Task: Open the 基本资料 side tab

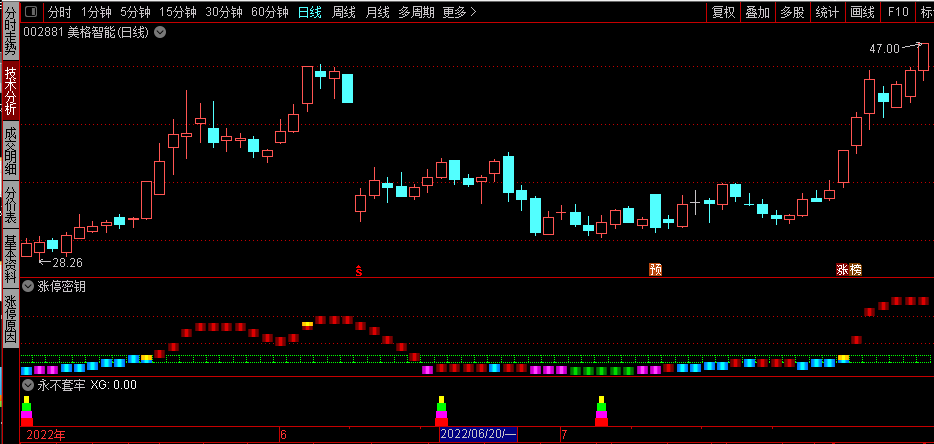Action: (x=11, y=259)
